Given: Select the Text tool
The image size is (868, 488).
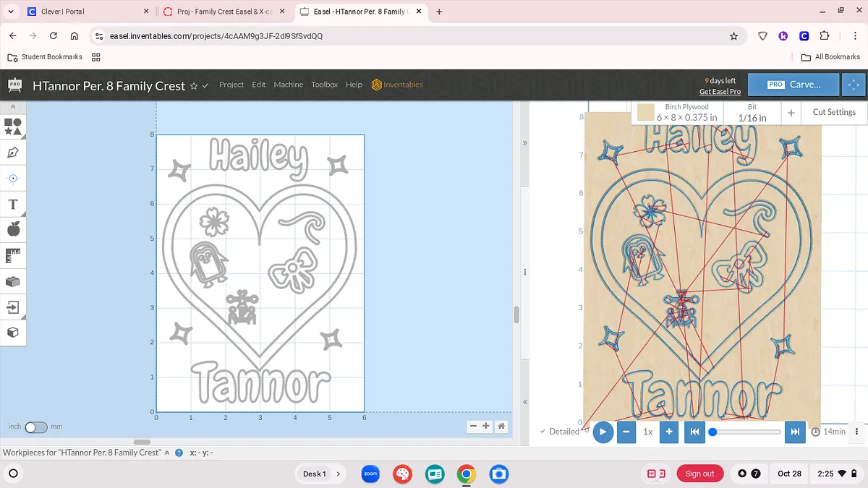Looking at the screenshot, I should tap(13, 205).
